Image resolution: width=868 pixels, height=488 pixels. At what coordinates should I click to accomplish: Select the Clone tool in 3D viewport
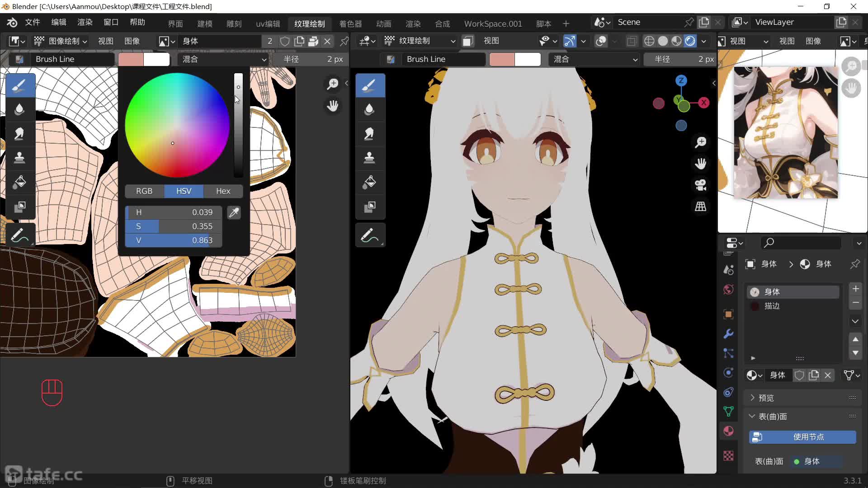370,158
